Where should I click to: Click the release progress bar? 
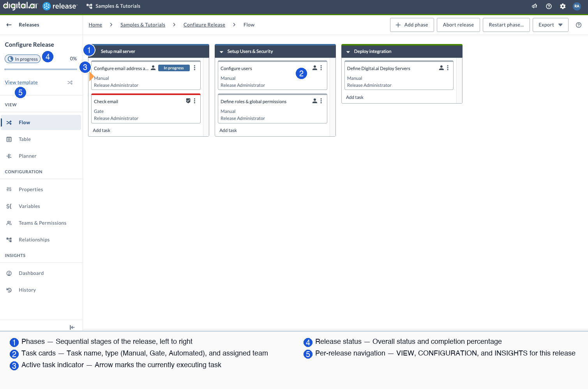pyautogui.click(x=41, y=69)
